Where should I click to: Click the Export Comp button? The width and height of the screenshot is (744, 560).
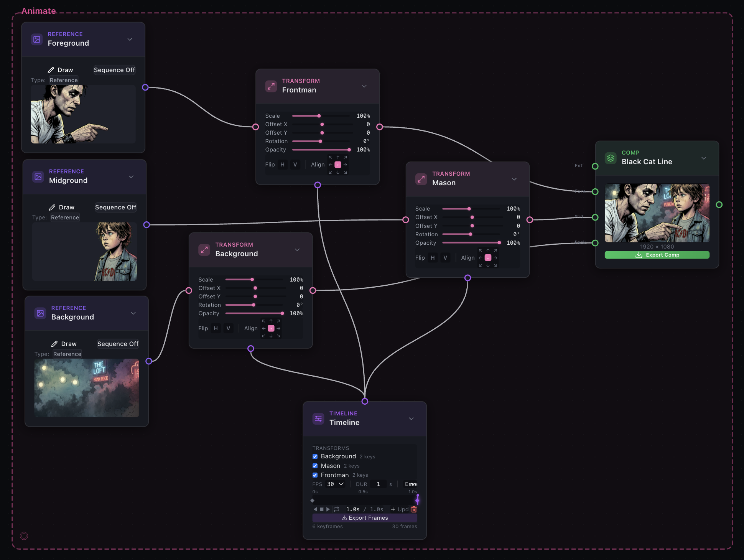tap(657, 255)
